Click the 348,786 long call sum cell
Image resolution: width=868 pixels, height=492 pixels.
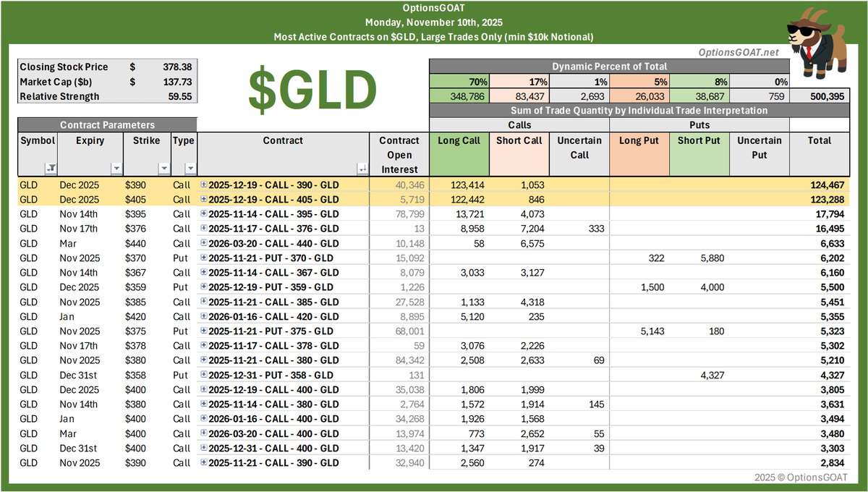459,96
